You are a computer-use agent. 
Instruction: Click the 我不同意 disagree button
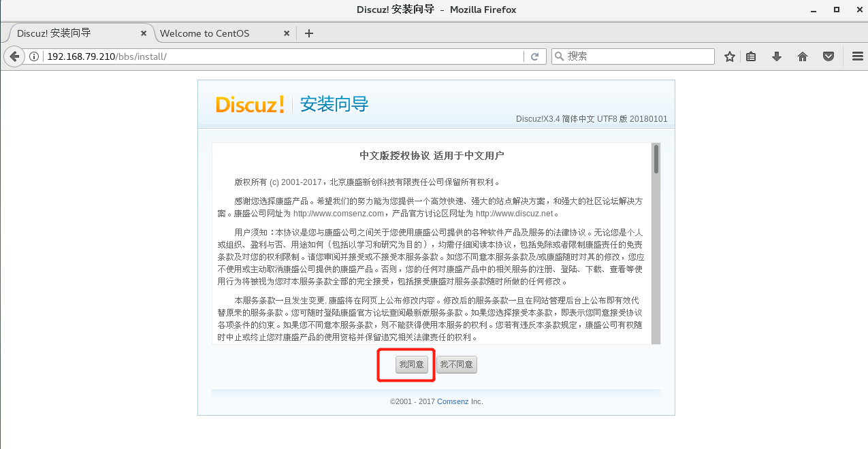(x=456, y=365)
